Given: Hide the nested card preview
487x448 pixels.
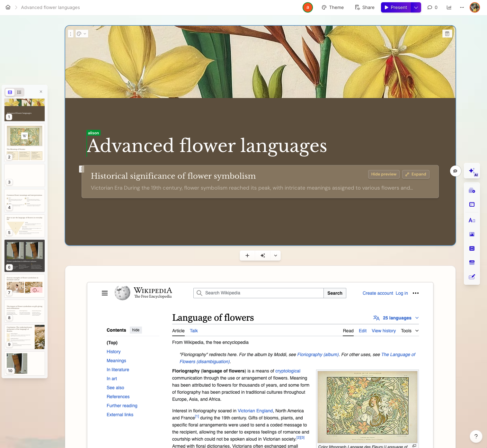Looking at the screenshot, I should tap(384, 174).
